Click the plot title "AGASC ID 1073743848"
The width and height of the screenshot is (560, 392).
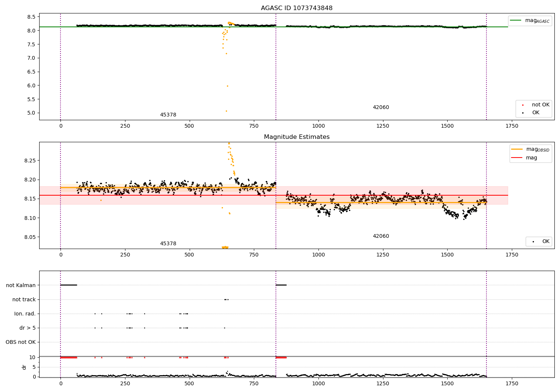coord(296,8)
